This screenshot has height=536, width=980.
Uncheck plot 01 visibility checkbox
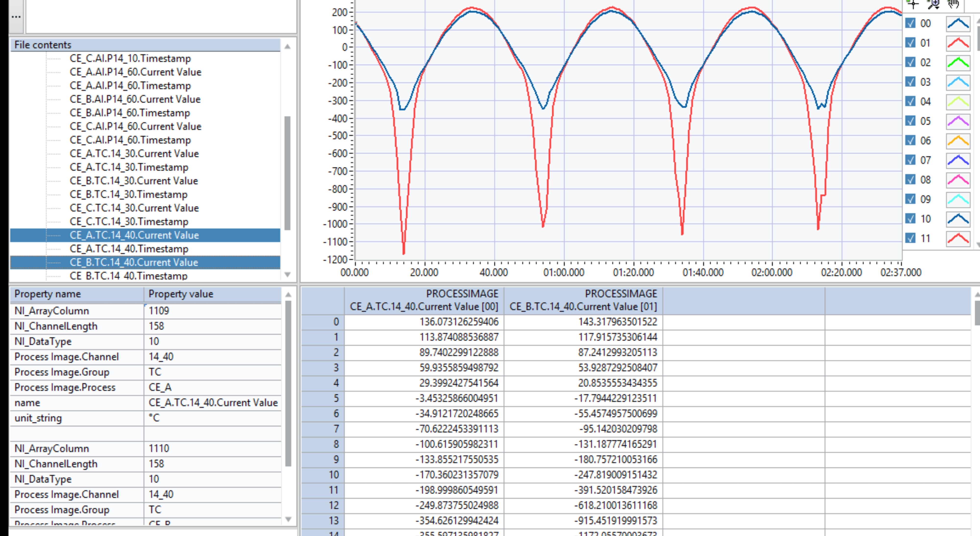[x=910, y=43]
